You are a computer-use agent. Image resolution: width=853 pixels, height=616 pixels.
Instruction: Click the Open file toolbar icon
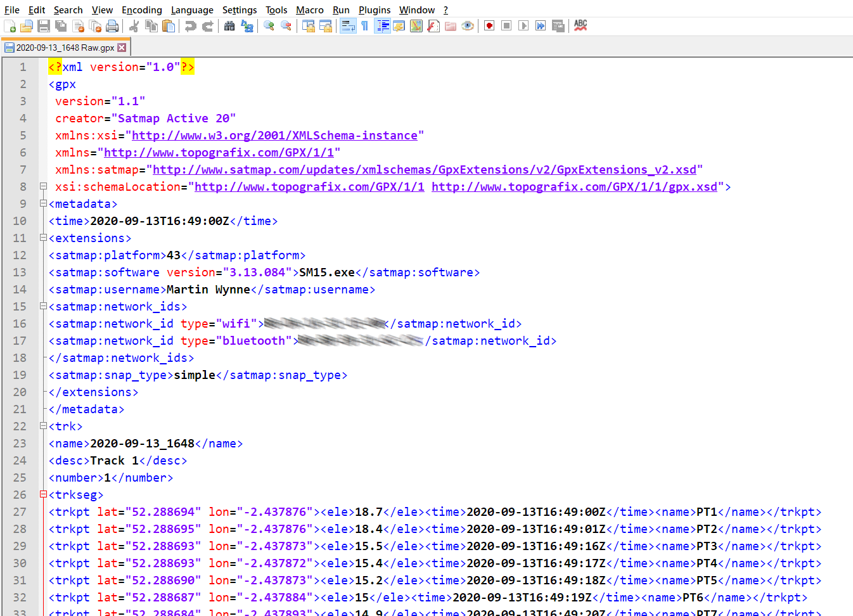tap(27, 26)
